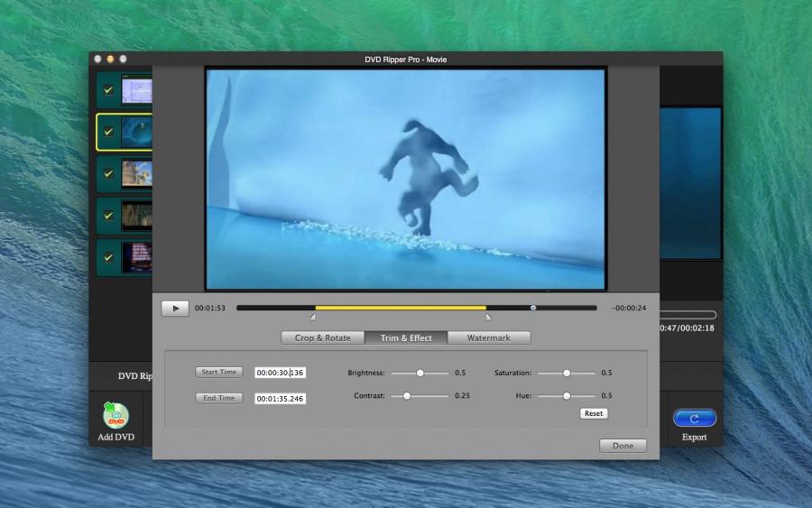This screenshot has height=508, width=812.
Task: Click the Brightness slider handle
Action: 420,373
